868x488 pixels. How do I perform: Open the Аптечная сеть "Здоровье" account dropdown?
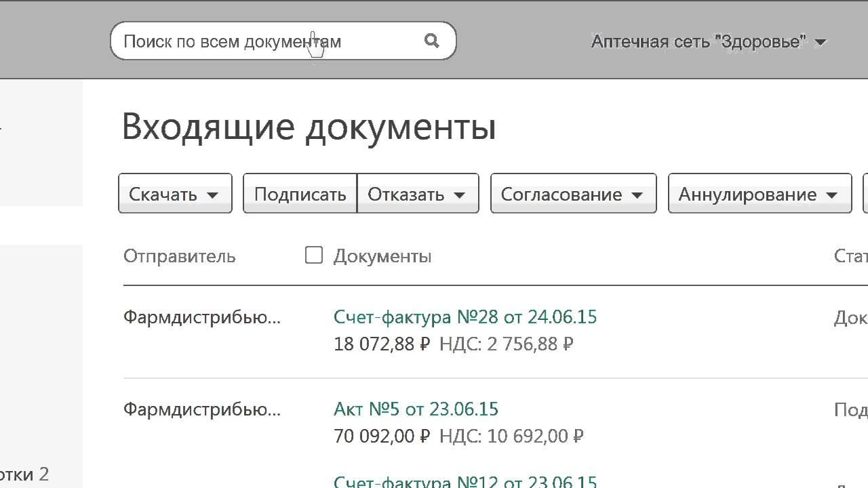(x=708, y=41)
